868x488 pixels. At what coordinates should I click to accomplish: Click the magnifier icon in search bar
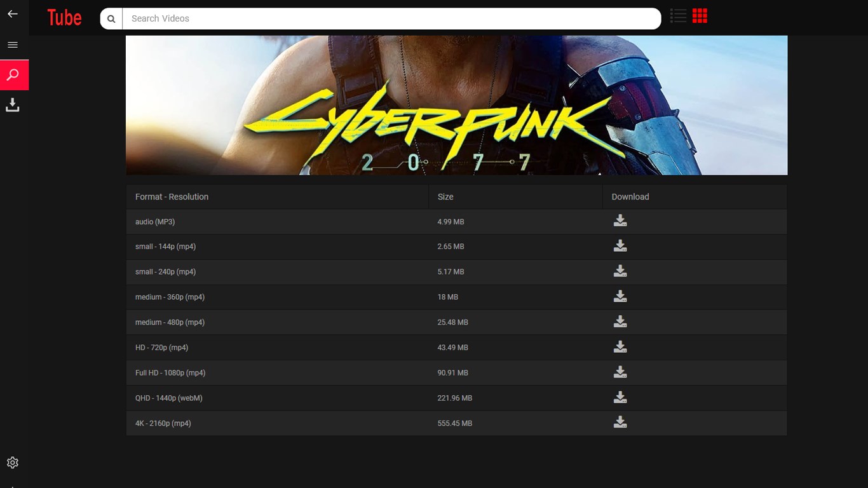[x=111, y=18]
